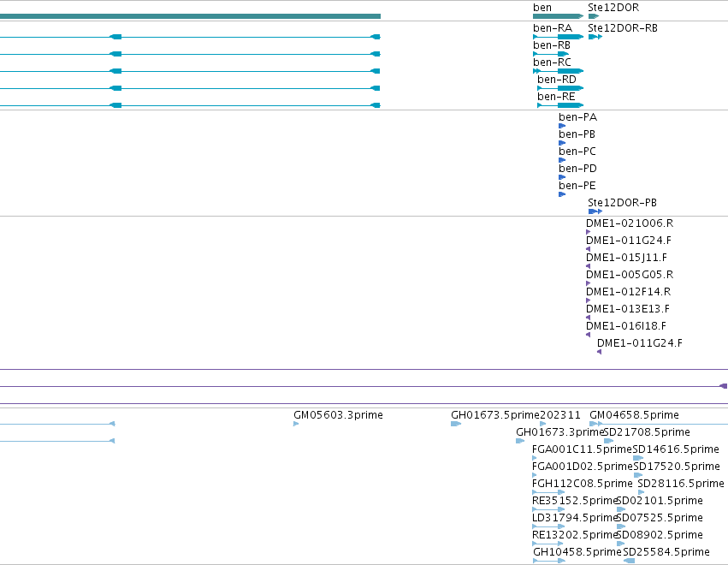Select the FGA001D02.5prime EST label

click(583, 467)
